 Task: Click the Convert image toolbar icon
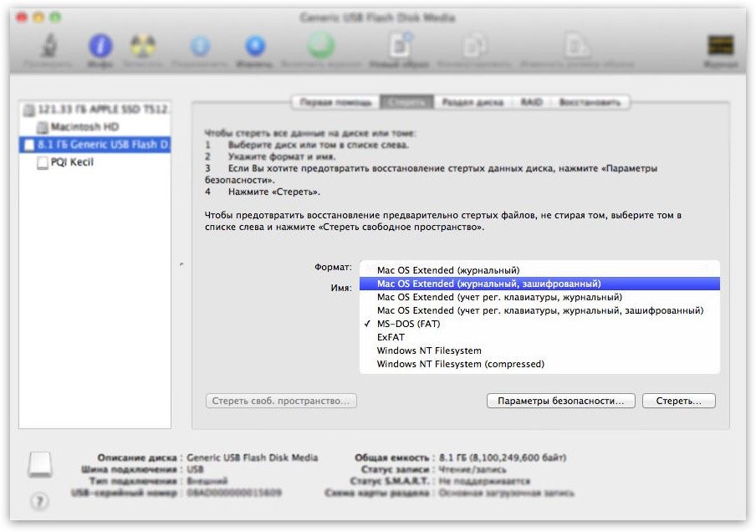pos(475,46)
